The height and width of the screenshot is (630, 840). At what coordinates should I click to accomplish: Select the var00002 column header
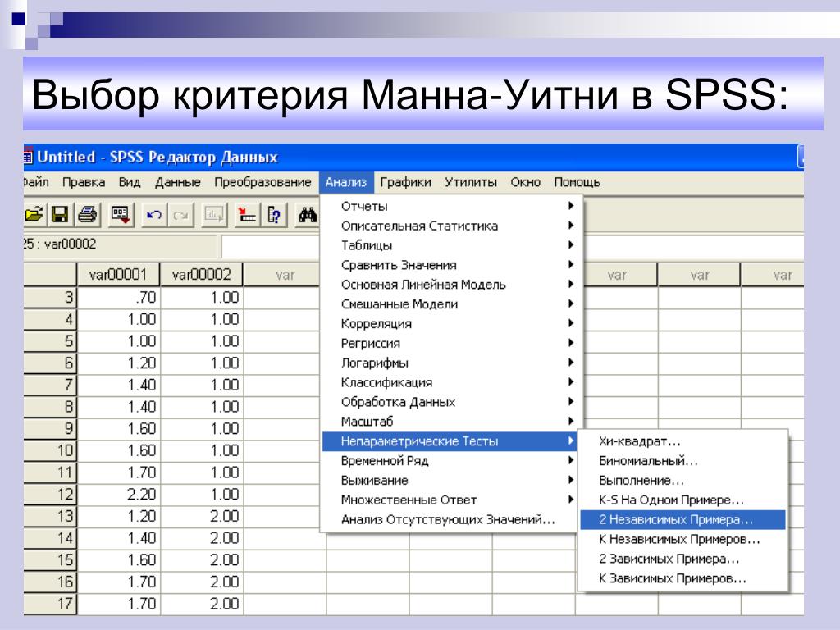(x=202, y=275)
